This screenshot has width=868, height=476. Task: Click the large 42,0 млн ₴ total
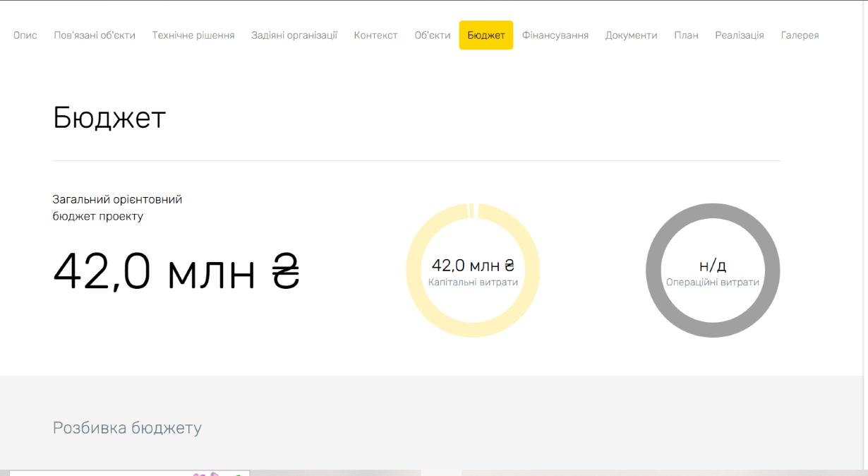176,272
